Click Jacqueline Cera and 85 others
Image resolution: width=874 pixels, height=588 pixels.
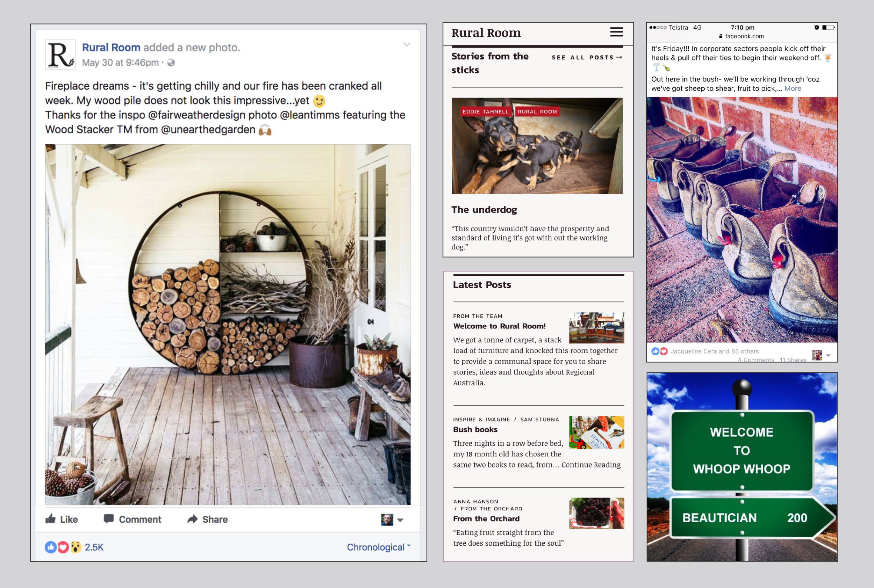(x=715, y=351)
